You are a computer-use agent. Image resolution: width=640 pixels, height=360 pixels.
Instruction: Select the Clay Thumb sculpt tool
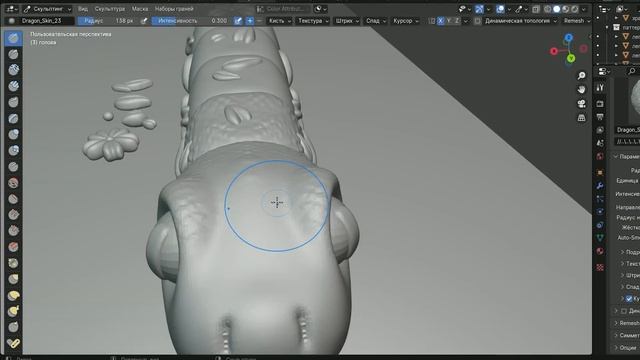(x=13, y=102)
